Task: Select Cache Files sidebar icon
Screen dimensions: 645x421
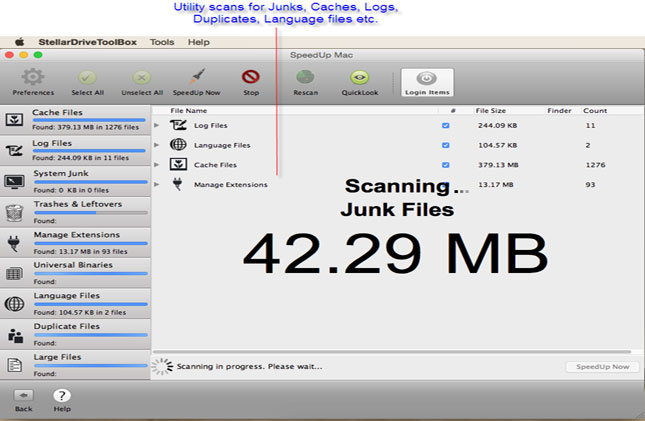Action: (x=14, y=120)
